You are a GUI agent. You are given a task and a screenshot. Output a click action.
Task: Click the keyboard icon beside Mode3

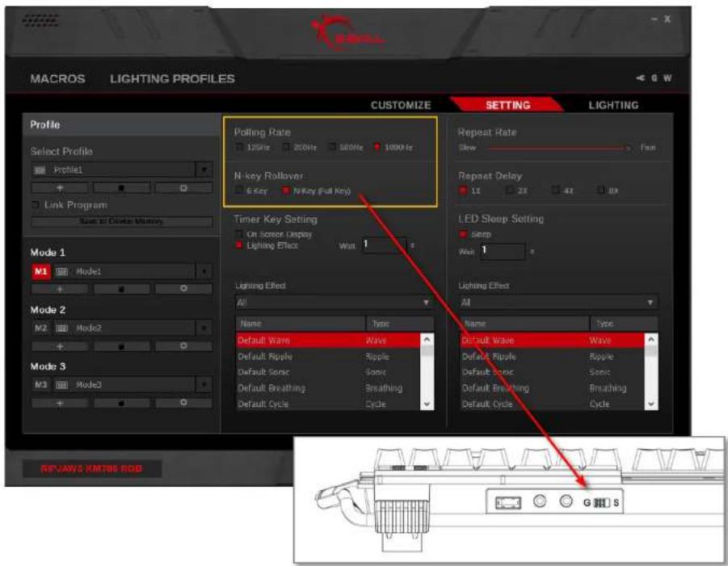tap(62, 384)
